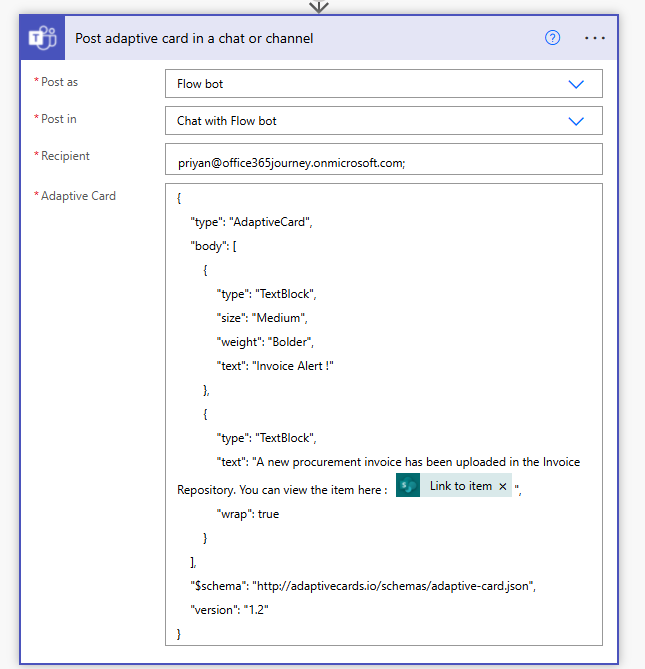Click the Post in field label

pyautogui.click(x=58, y=119)
